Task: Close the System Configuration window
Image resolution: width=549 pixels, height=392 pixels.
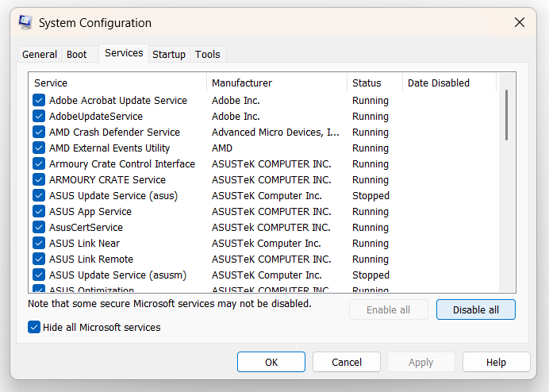Action: pyautogui.click(x=520, y=22)
